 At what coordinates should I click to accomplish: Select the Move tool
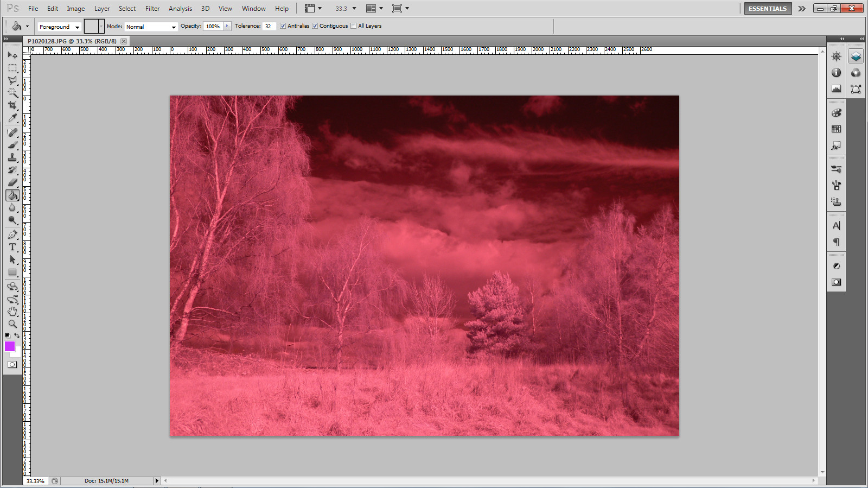coord(12,55)
